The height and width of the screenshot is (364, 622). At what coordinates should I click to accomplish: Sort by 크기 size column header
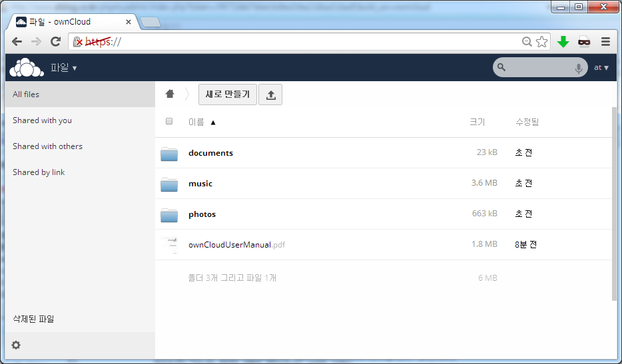[x=477, y=122]
